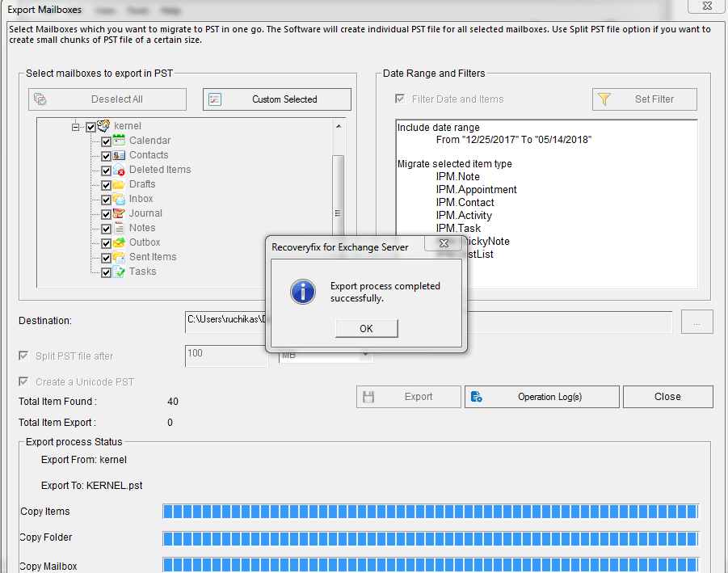Toggle Create a Unicode PST checkbox
728x573 pixels.
pos(23,381)
